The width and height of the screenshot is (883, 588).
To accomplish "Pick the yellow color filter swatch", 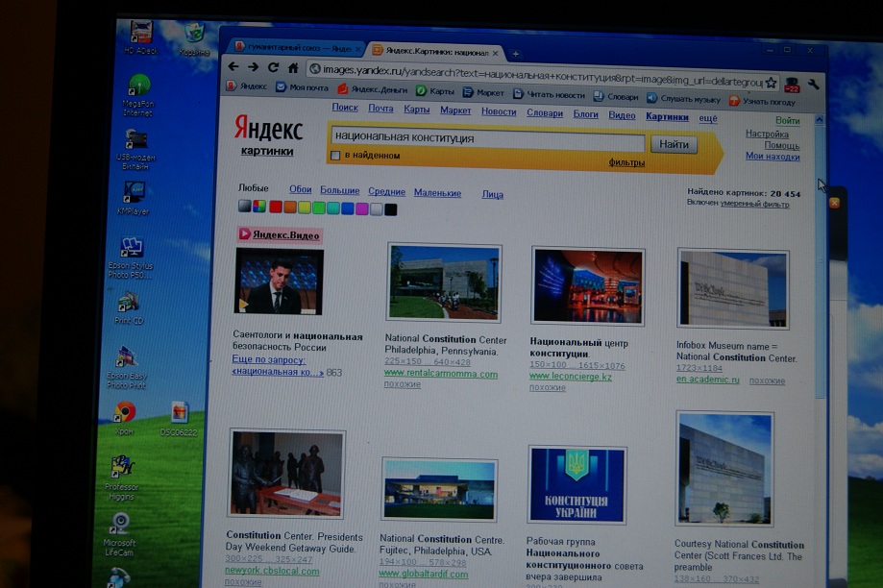I will pyautogui.click(x=304, y=208).
